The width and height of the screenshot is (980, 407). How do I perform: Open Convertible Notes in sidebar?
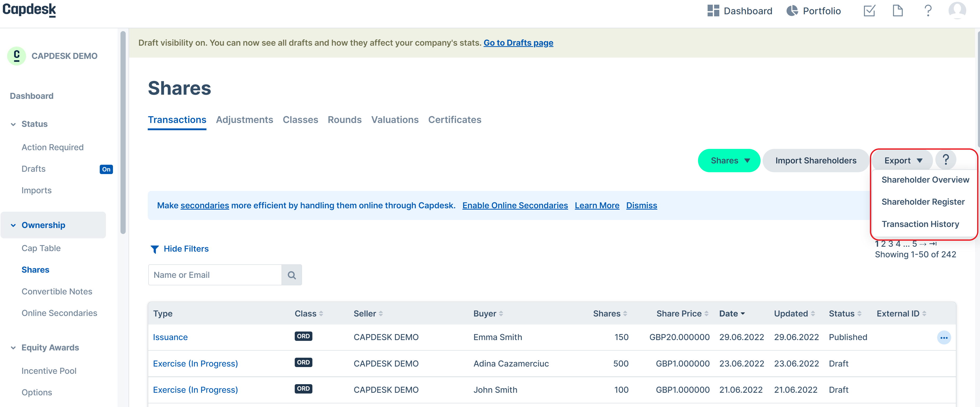pos(57,292)
